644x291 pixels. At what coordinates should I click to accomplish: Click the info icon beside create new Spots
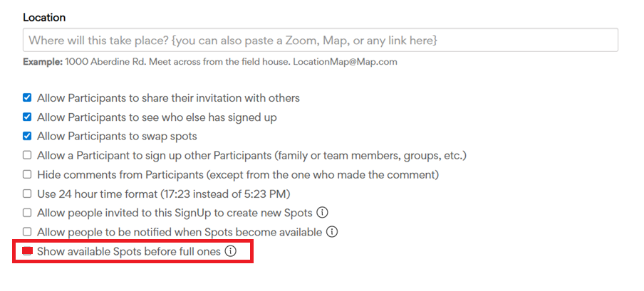(x=322, y=213)
